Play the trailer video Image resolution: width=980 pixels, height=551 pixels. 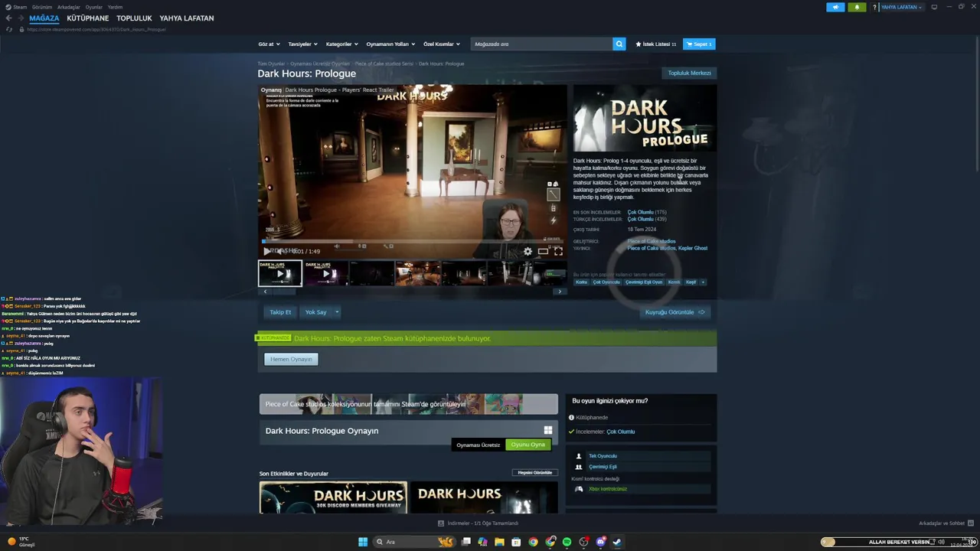tap(266, 251)
